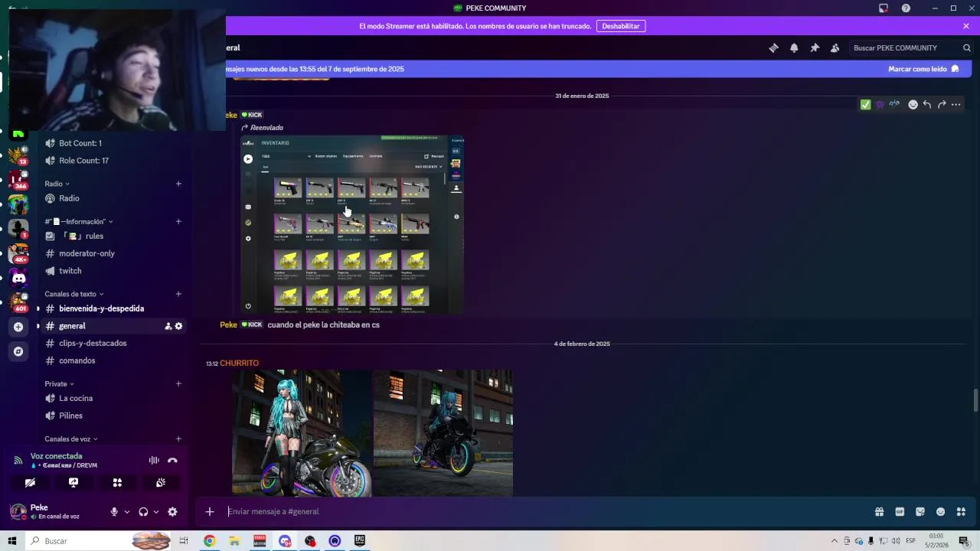
Task: Add the green checkmark quick reaction
Action: pos(865,105)
